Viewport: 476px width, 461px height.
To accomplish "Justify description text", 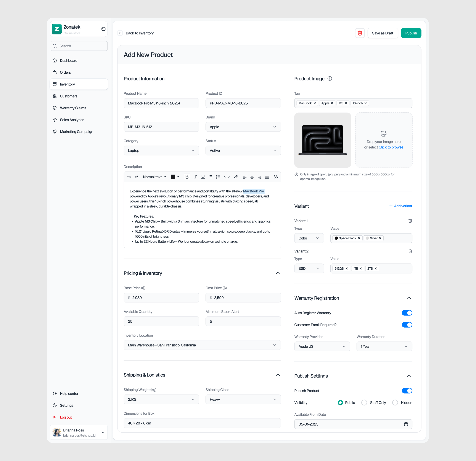I will tap(267, 177).
